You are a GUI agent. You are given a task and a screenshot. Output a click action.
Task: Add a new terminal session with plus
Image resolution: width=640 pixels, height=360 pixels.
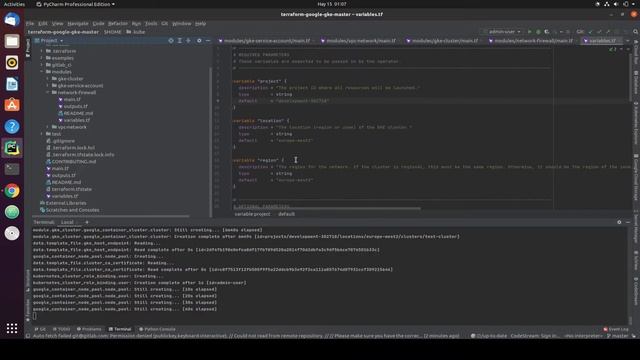point(87,222)
